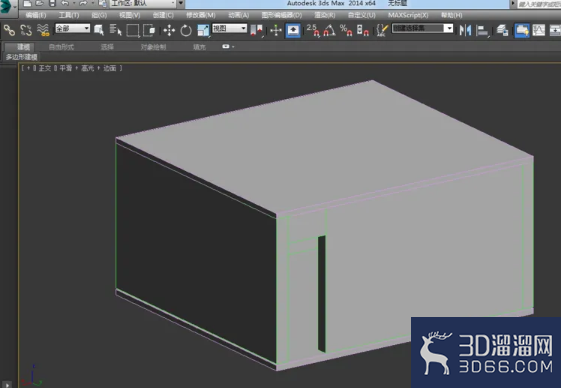
Task: Click the viewport [+] label
Action: [28, 68]
